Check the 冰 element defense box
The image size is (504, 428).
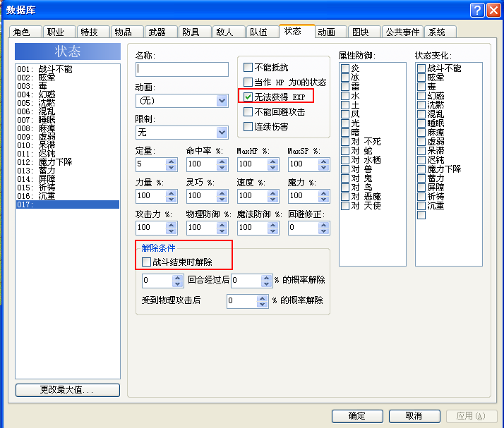coord(345,78)
